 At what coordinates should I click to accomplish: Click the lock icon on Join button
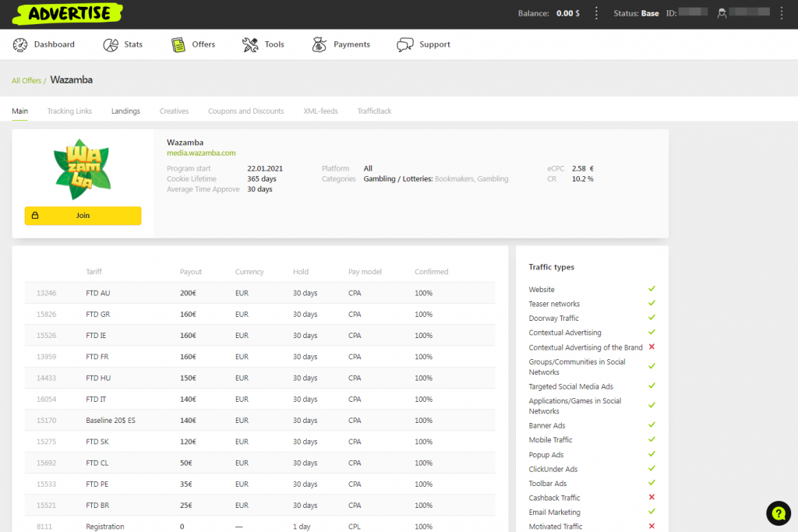tap(35, 216)
